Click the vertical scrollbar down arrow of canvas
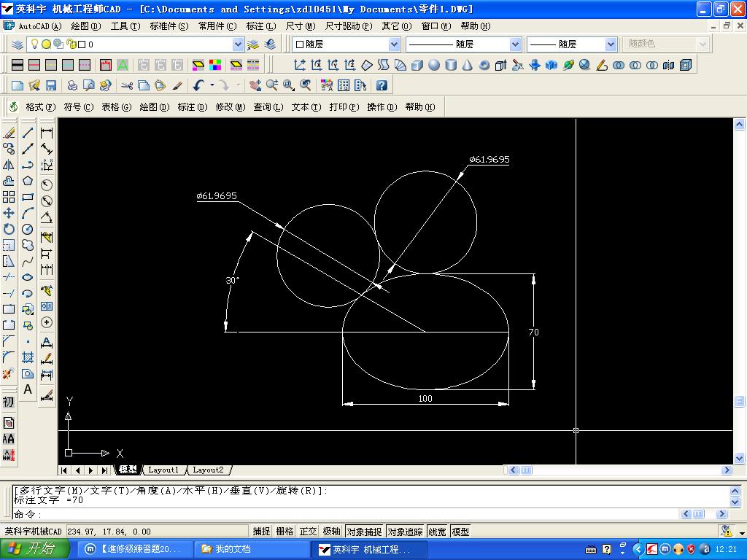The height and width of the screenshot is (560, 747). 740,459
